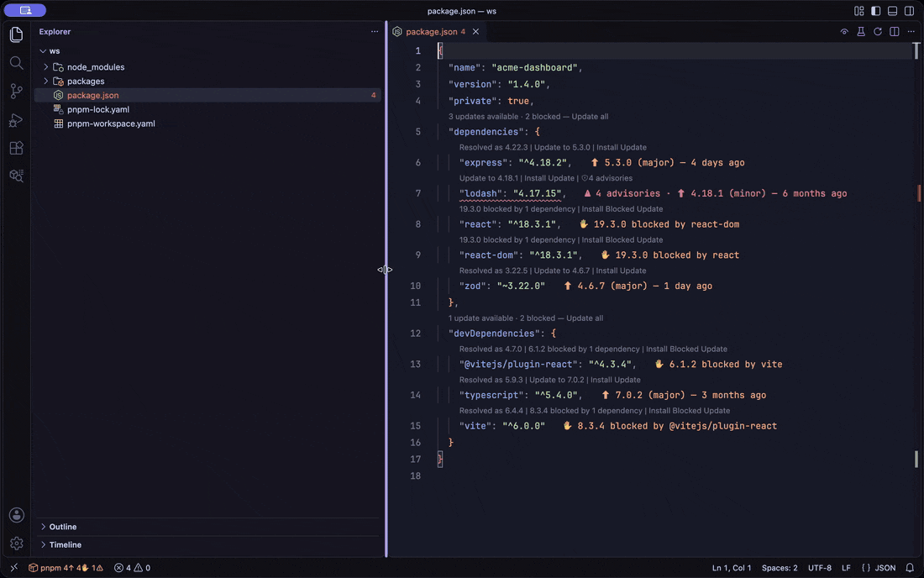The width and height of the screenshot is (924, 578).
Task: Click the Explorer panel title
Action: [x=55, y=32]
